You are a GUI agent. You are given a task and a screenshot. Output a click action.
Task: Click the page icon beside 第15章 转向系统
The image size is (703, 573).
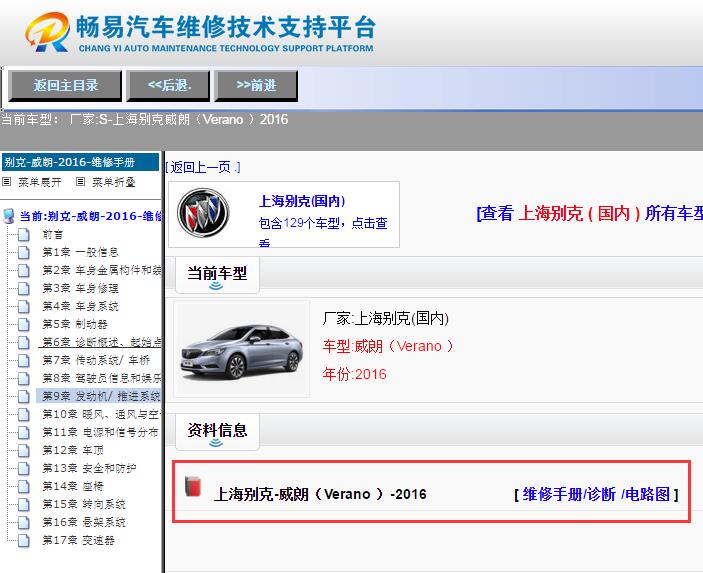[x=24, y=504]
